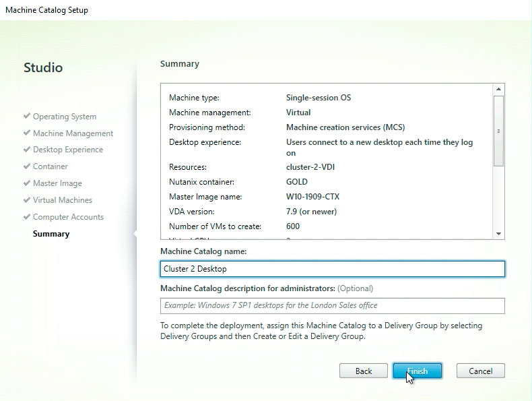Click the Master Image name value W10-1909-CTX
532x401 pixels.
point(312,197)
